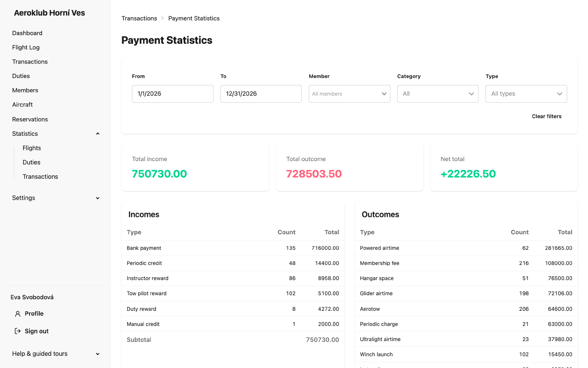
Task: Click the breadcrumb separator chevron
Action: coord(163,18)
